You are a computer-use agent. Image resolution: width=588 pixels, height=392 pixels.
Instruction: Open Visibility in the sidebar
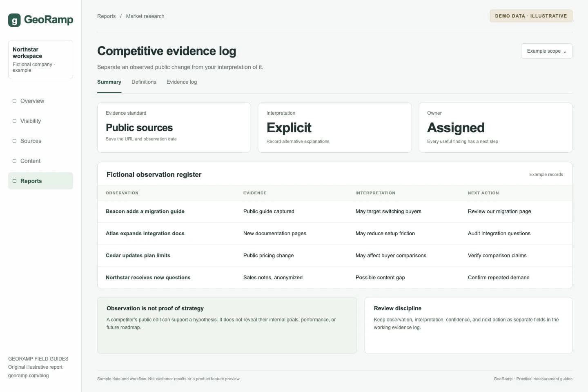(x=40, y=121)
